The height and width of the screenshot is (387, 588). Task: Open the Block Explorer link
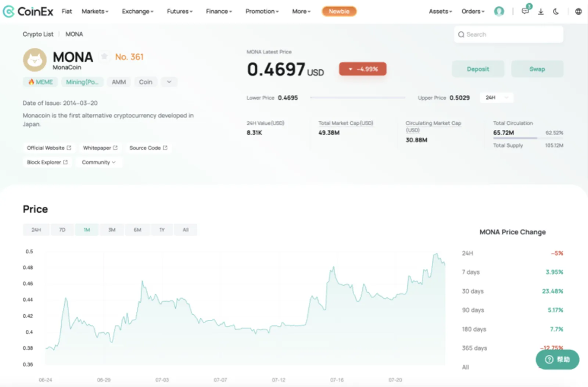click(x=47, y=162)
